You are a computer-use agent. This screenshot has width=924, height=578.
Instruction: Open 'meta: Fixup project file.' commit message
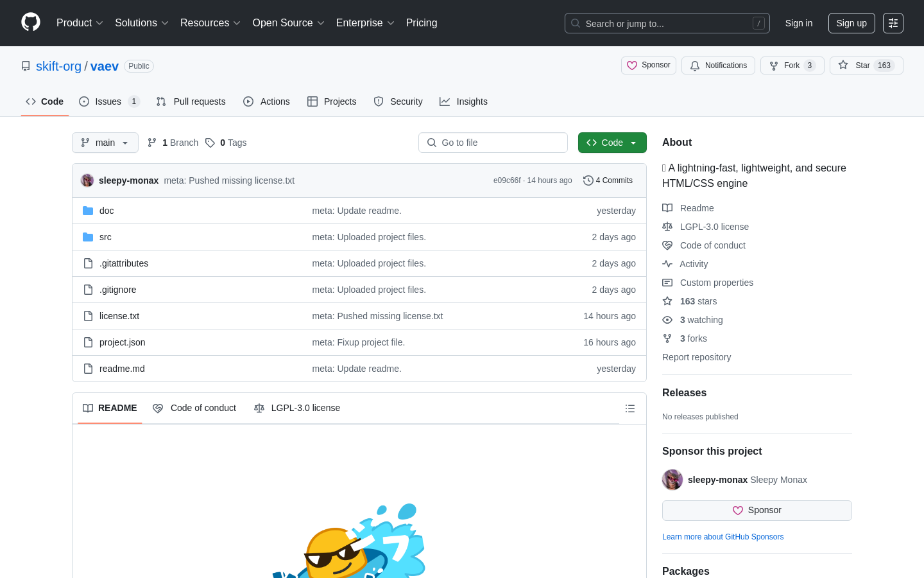point(359,342)
